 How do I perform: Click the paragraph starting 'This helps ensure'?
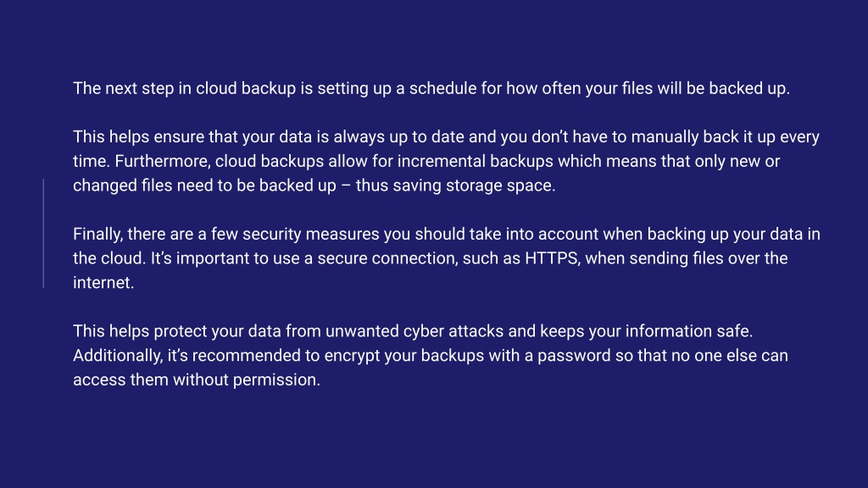(446, 161)
